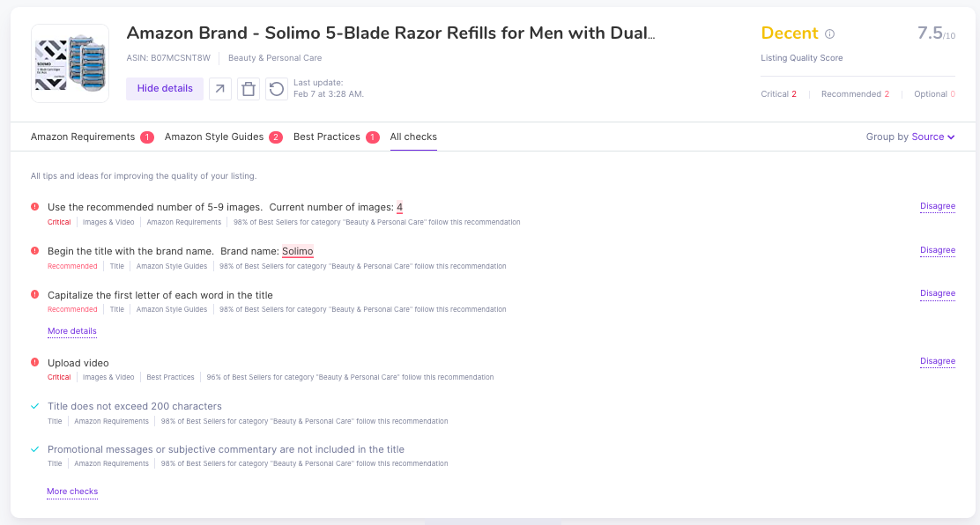
Task: Switch to Amazon Style Guides tab
Action: [x=223, y=137]
